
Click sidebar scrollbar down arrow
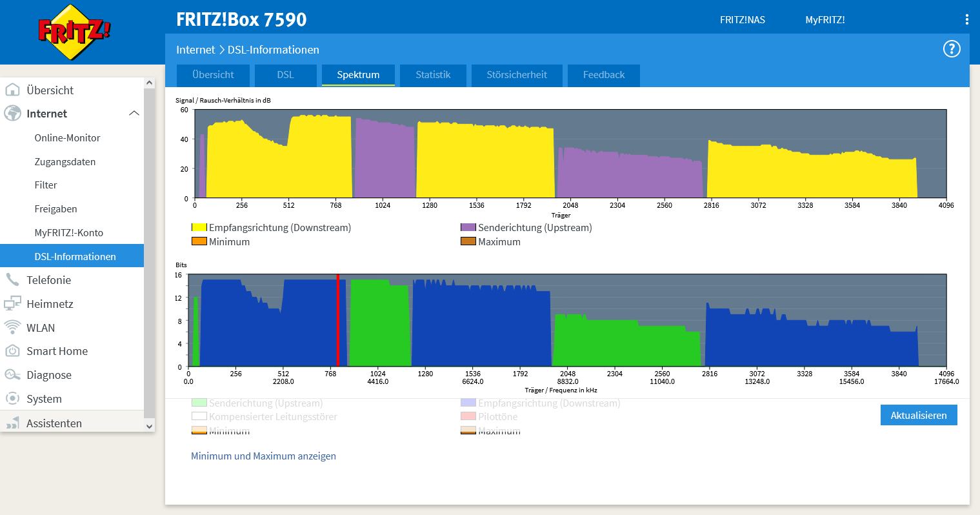[149, 426]
